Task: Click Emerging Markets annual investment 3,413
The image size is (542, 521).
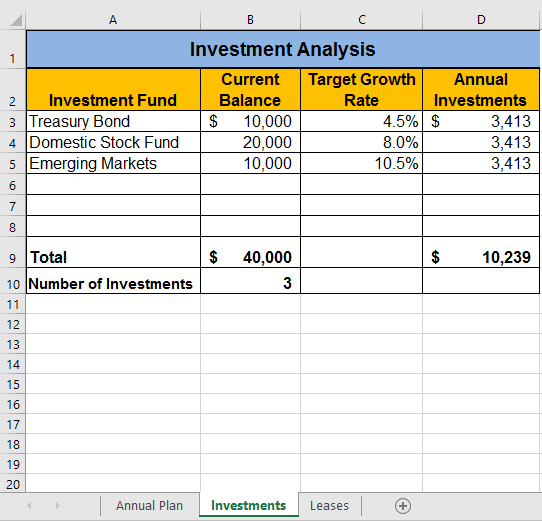Action: (x=481, y=163)
